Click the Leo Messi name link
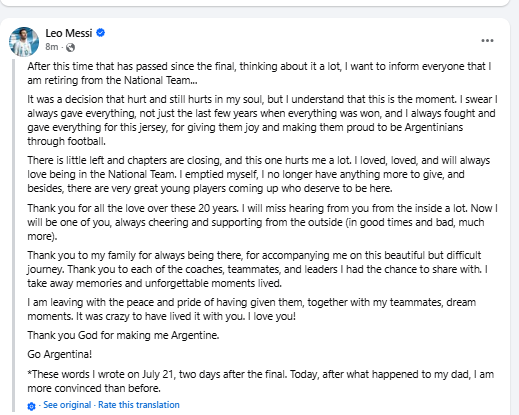Screen dimensions: 519x415 [x=69, y=33]
